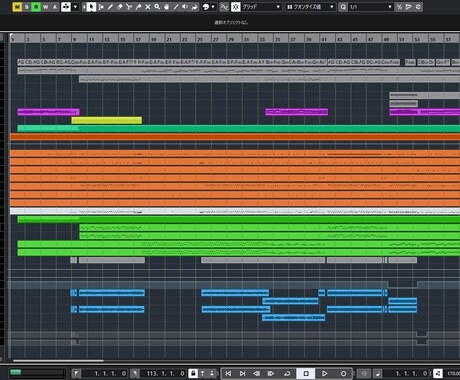Open the 1/1 quantize preset dropdown
460x380 pixels.
point(371,7)
